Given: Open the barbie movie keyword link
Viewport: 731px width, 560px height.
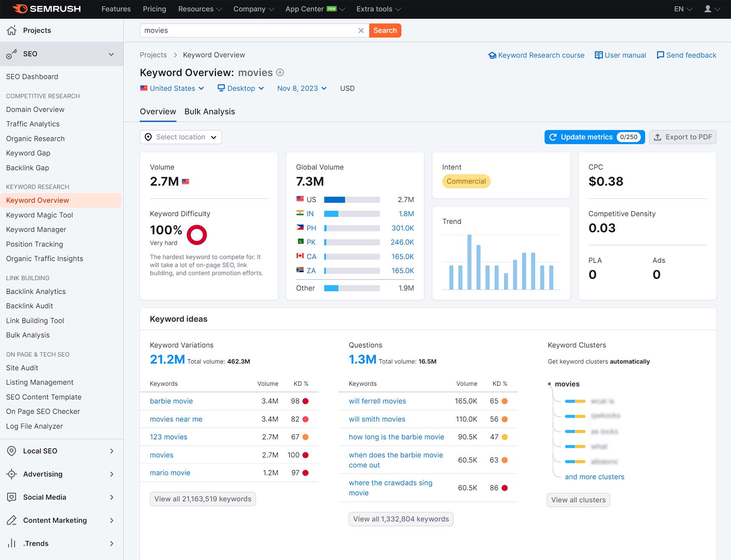Looking at the screenshot, I should pos(171,401).
